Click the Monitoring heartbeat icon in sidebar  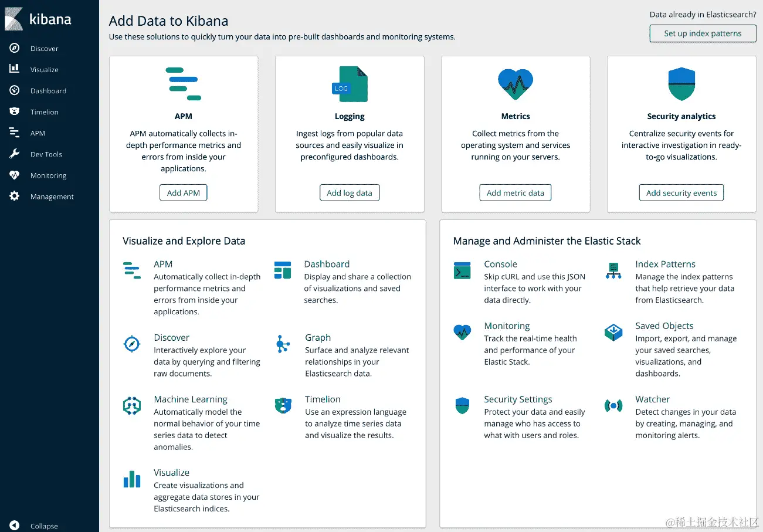(15, 175)
